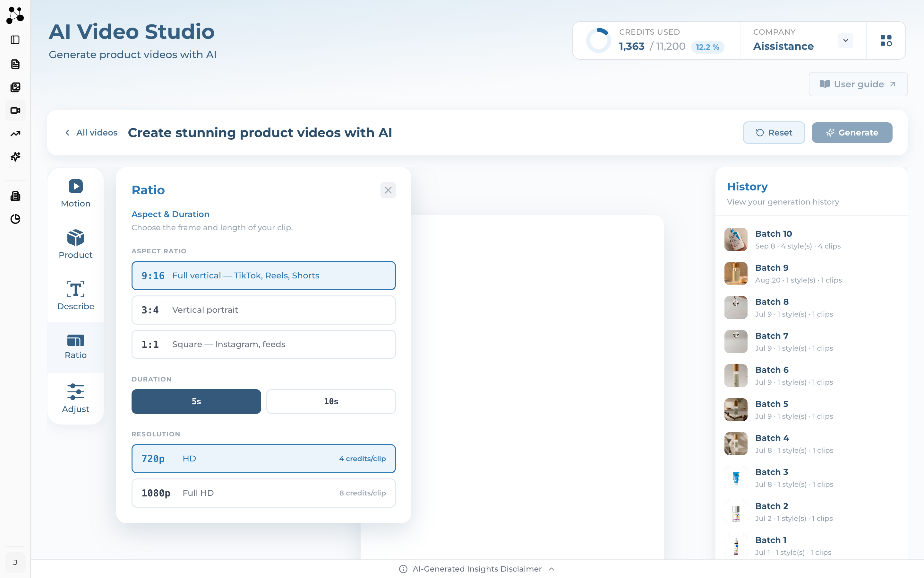Close the Ratio panel
Image resolution: width=924 pixels, height=578 pixels.
click(x=388, y=190)
